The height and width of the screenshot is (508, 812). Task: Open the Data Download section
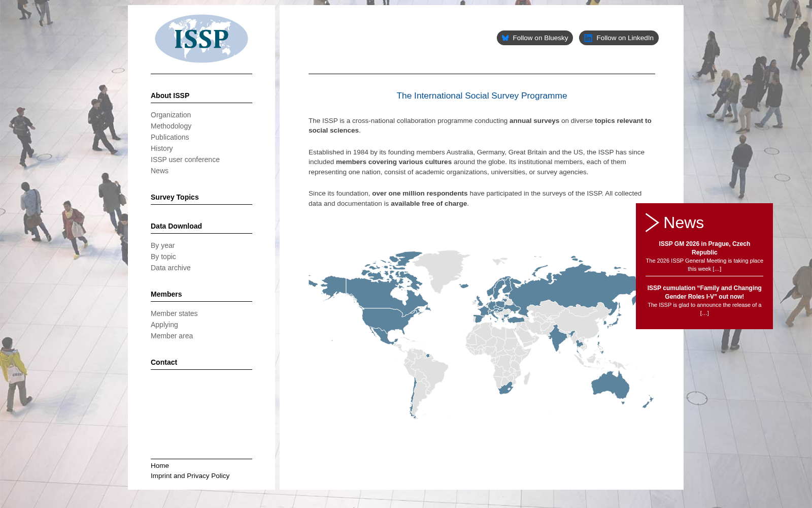176,226
